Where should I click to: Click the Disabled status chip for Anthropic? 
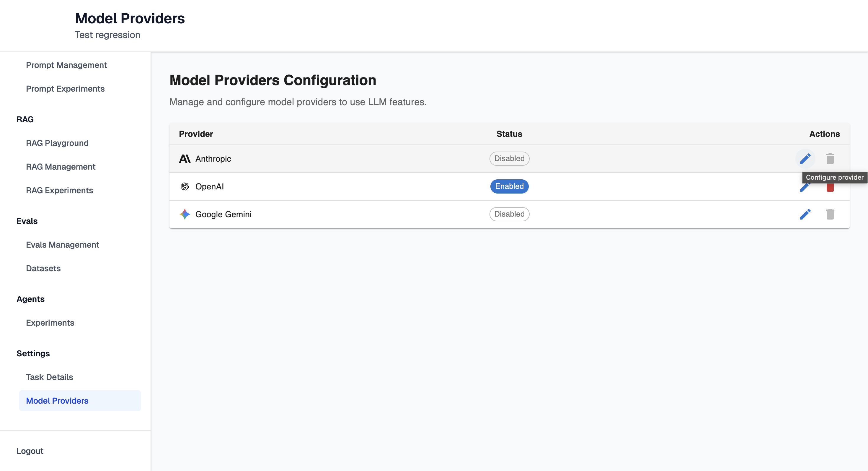point(509,158)
